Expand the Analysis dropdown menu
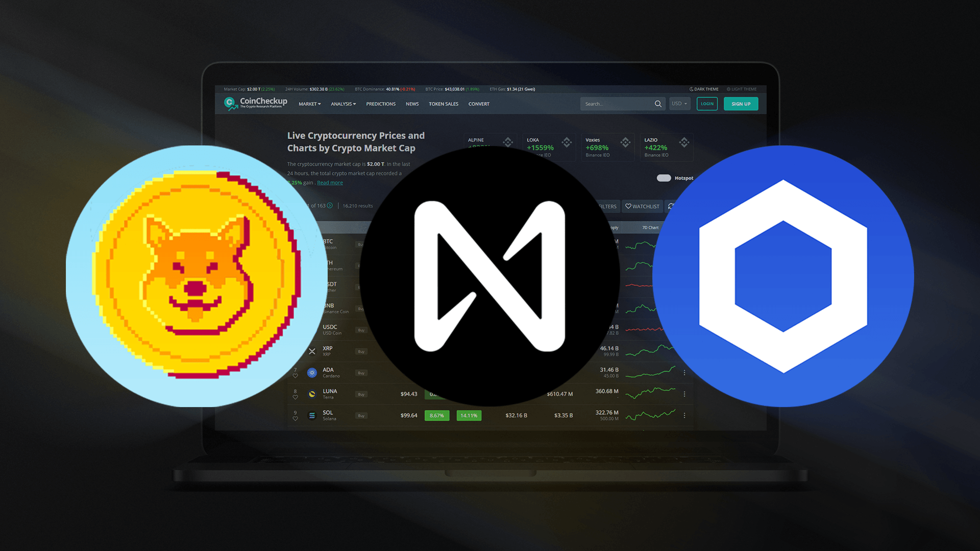 pyautogui.click(x=343, y=104)
